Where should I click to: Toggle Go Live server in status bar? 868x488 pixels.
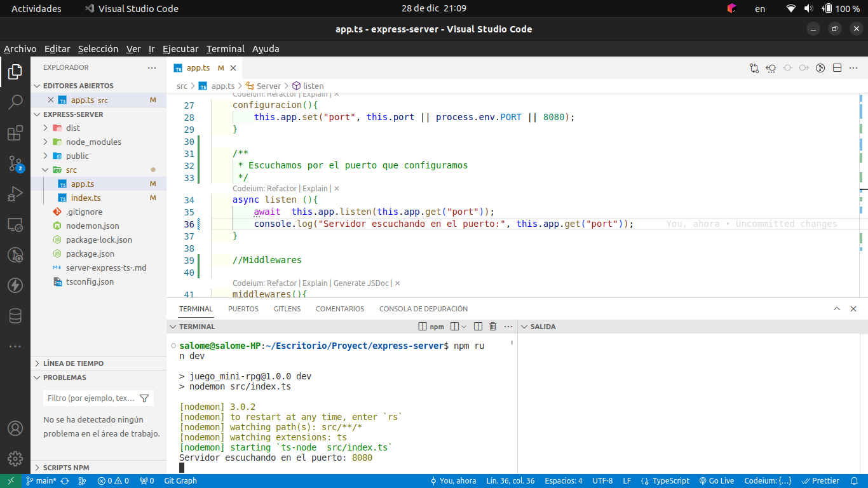(717, 481)
